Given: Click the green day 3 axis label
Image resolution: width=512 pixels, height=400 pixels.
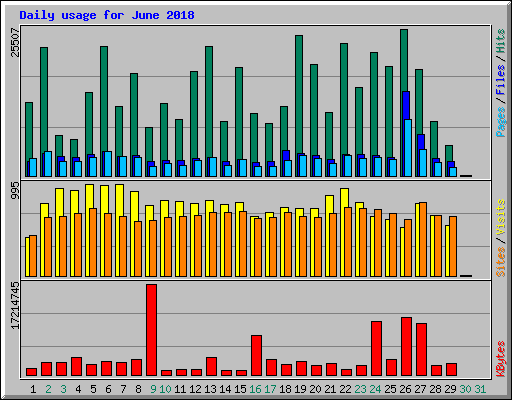Looking at the screenshot, I should pos(64,389).
